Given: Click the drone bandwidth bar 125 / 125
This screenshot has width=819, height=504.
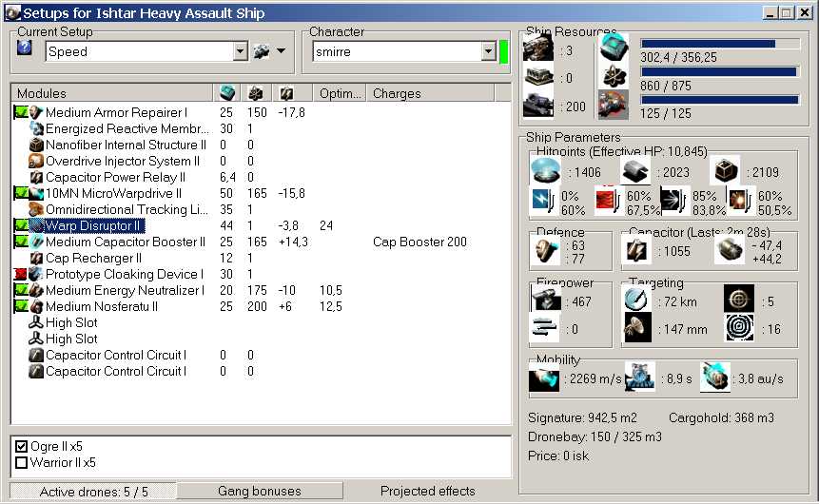Looking at the screenshot, I should (x=720, y=99).
